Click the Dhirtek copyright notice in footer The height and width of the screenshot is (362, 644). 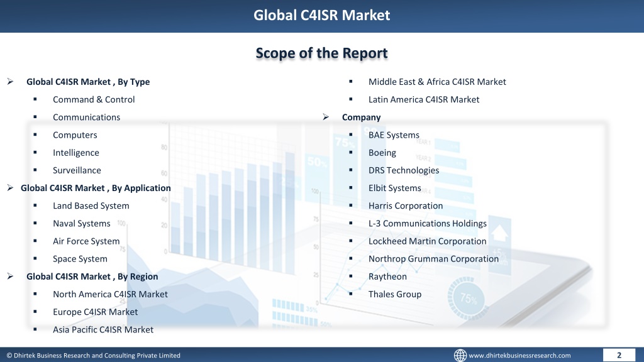click(x=93, y=356)
